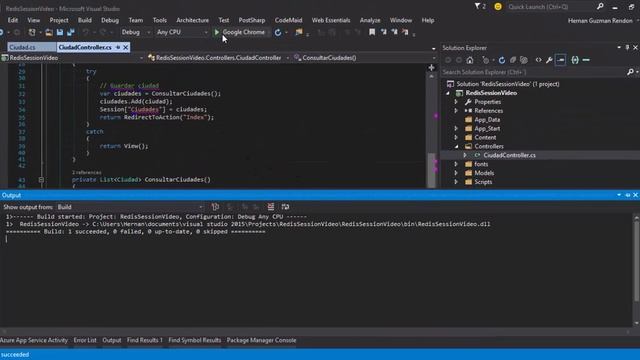The image size is (640, 360).
Task: Click Clear All icon in Output toolbar
Action: pos(271,207)
